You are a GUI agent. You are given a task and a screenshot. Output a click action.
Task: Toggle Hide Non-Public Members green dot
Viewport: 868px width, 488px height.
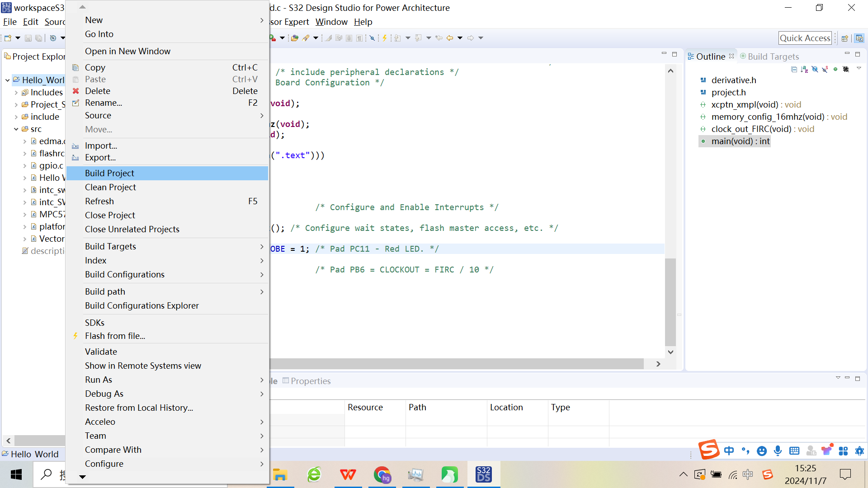835,69
